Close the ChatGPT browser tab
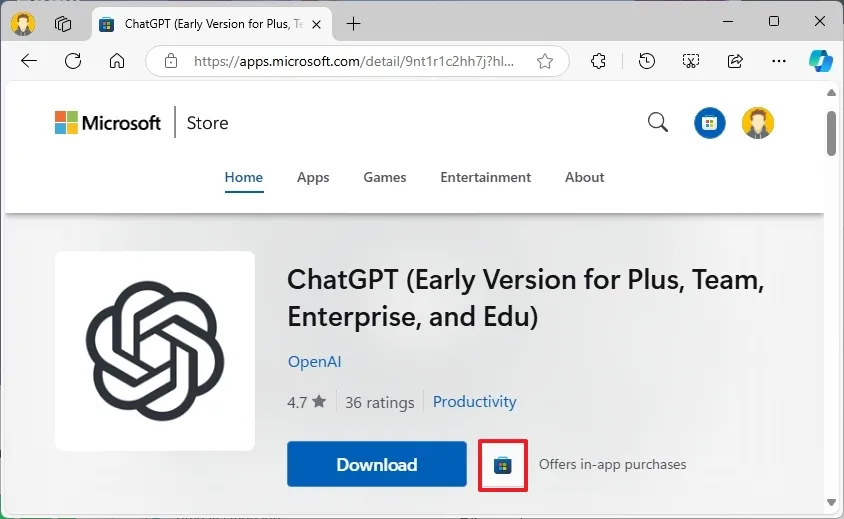Viewport: 844px width, 519px height. coord(316,24)
